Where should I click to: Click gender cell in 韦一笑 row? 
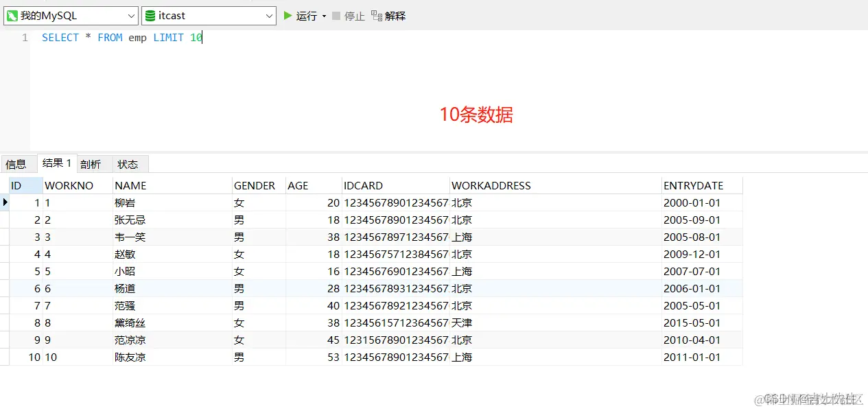tap(259, 237)
